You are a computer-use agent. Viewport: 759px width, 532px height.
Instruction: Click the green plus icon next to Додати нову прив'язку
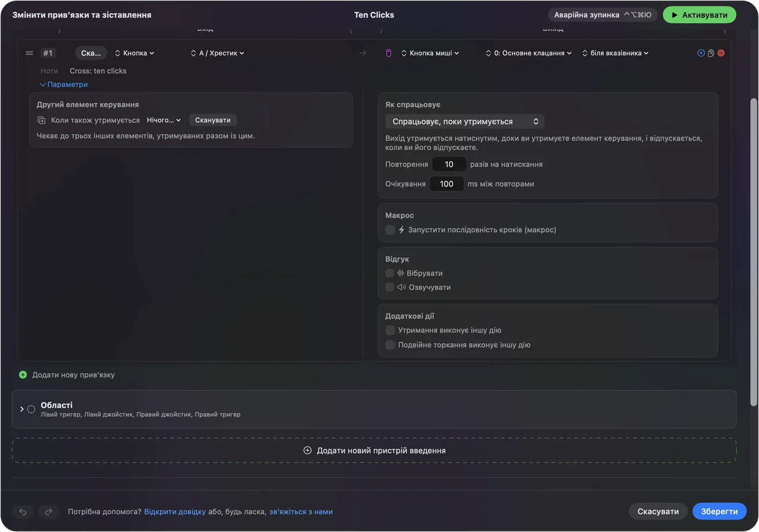point(23,375)
